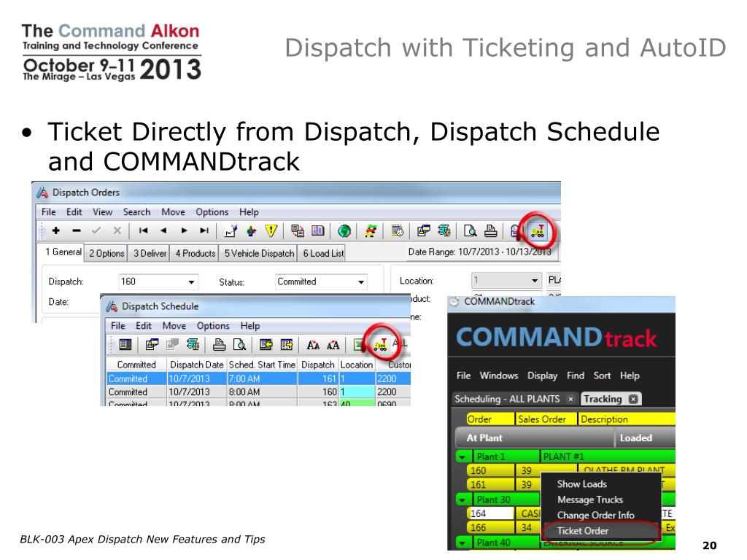Select order 166 cell in COMMANDtrack
Image resolution: width=747 pixels, height=560 pixels.
[491, 528]
